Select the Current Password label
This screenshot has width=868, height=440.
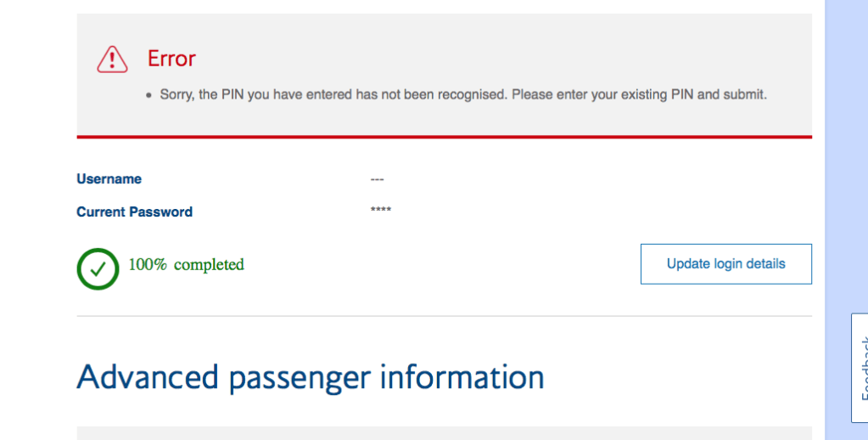click(134, 212)
